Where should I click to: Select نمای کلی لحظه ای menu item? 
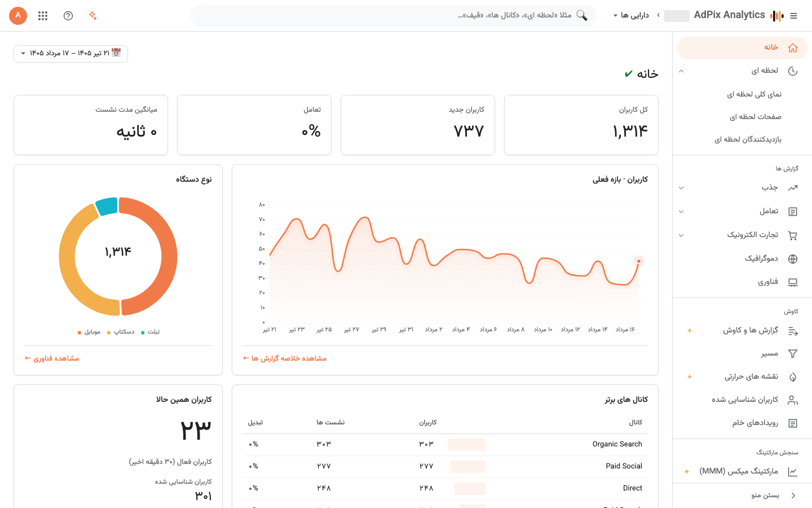pyautogui.click(x=742, y=94)
